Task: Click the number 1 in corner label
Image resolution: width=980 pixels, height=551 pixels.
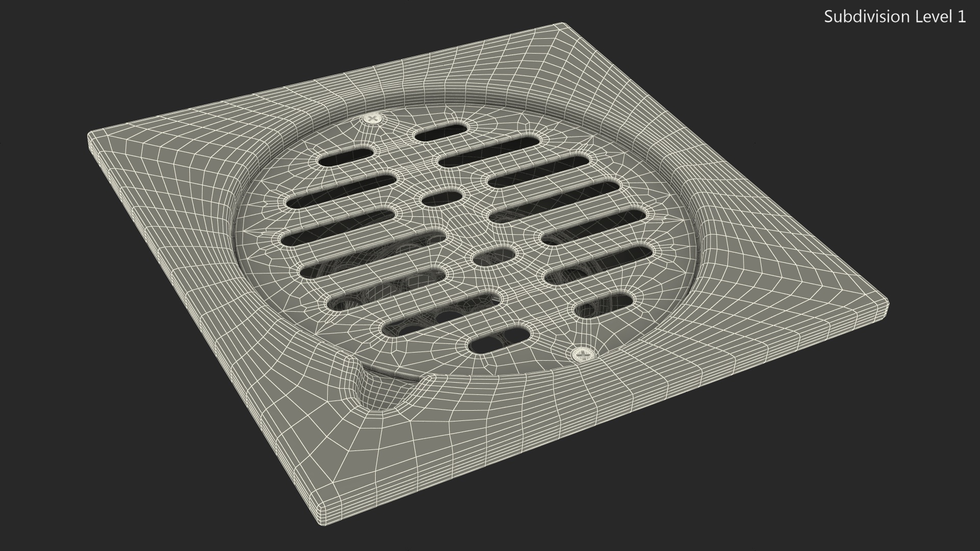Action: click(x=962, y=17)
